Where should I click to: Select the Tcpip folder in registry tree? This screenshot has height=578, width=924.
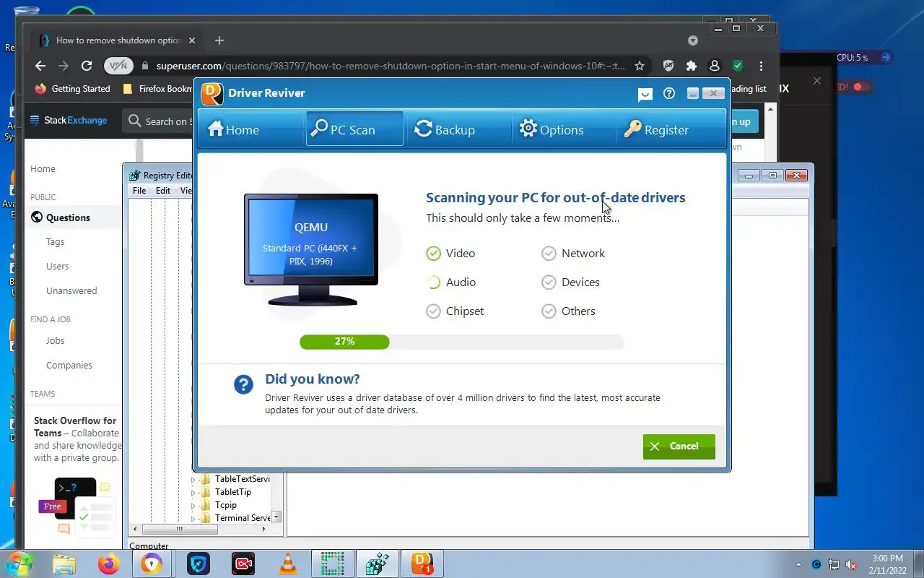tap(219, 505)
